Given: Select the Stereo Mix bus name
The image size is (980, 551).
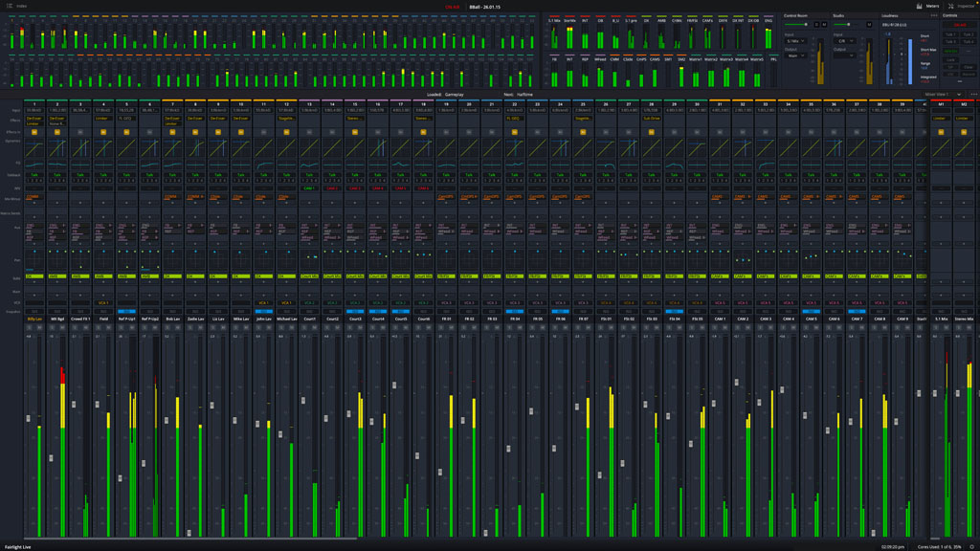Looking at the screenshot, I should click(x=964, y=319).
